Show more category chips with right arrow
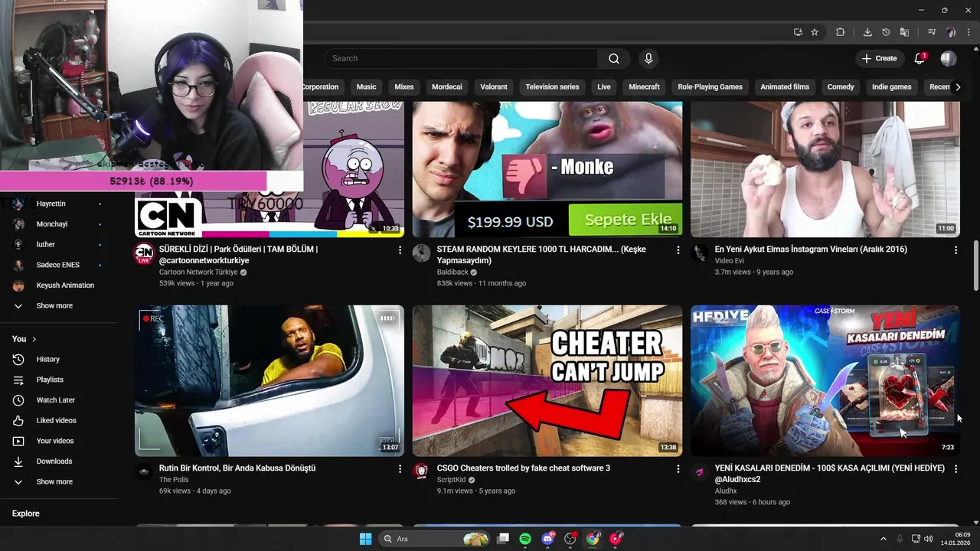The height and width of the screenshot is (551, 980). (957, 87)
